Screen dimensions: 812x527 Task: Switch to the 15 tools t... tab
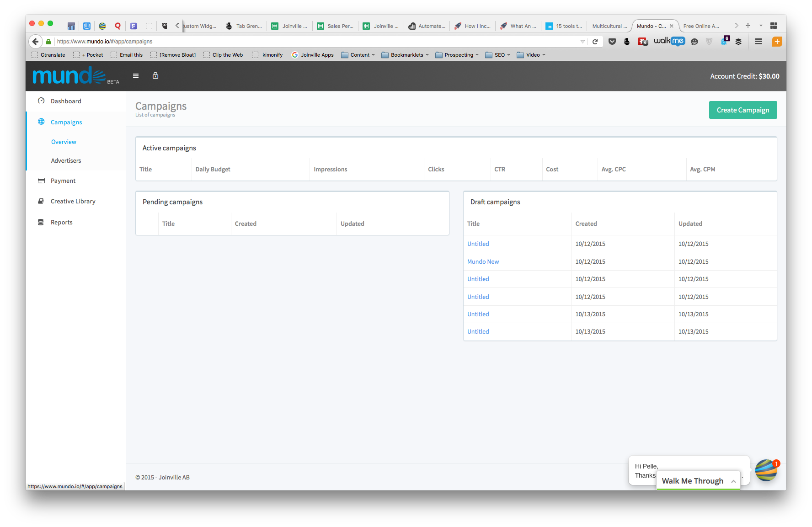[x=564, y=26]
